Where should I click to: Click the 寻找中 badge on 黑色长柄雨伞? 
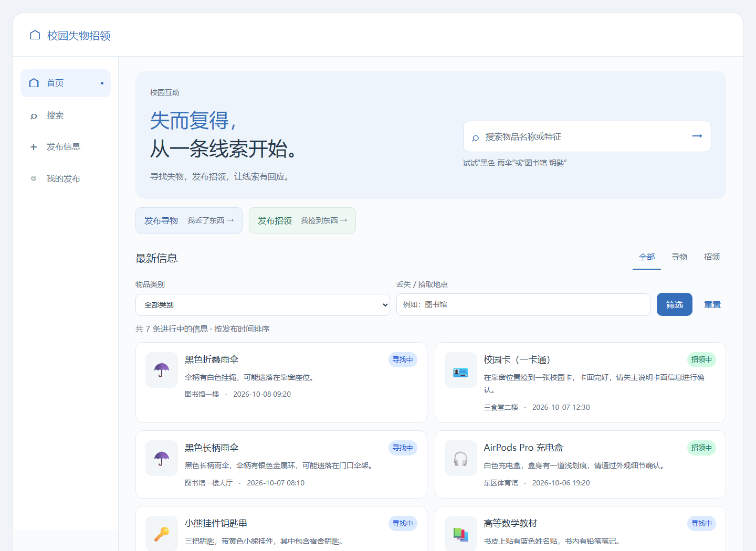pyautogui.click(x=403, y=448)
